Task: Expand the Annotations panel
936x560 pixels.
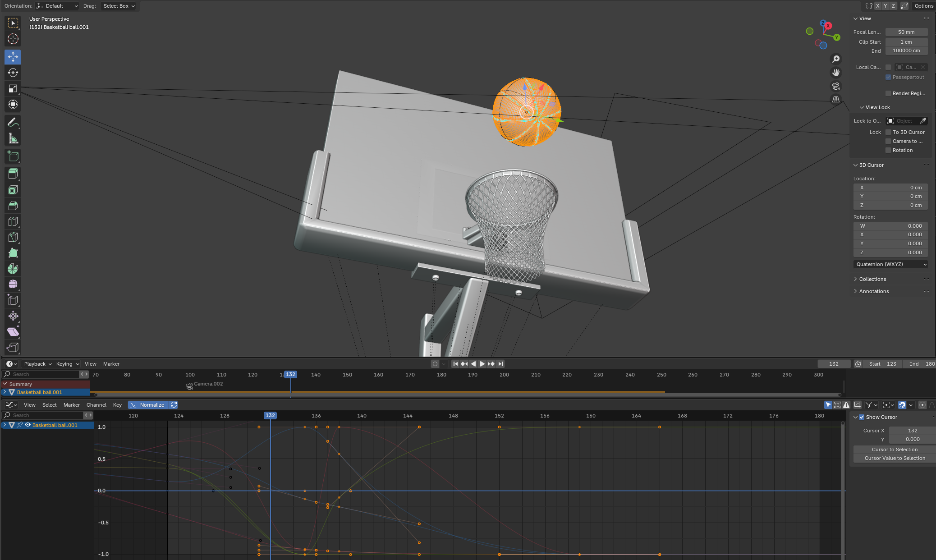Action: 874,291
